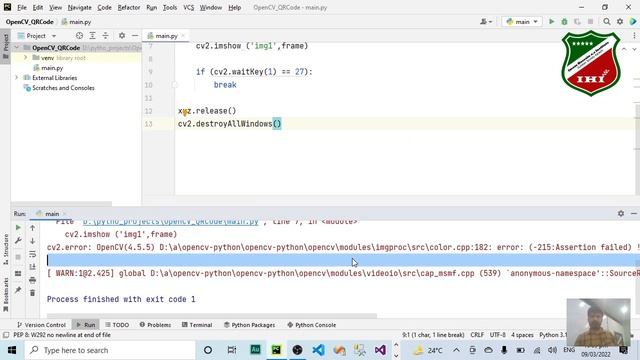Open Version Control tool window
The image size is (640, 360).
(x=41, y=325)
